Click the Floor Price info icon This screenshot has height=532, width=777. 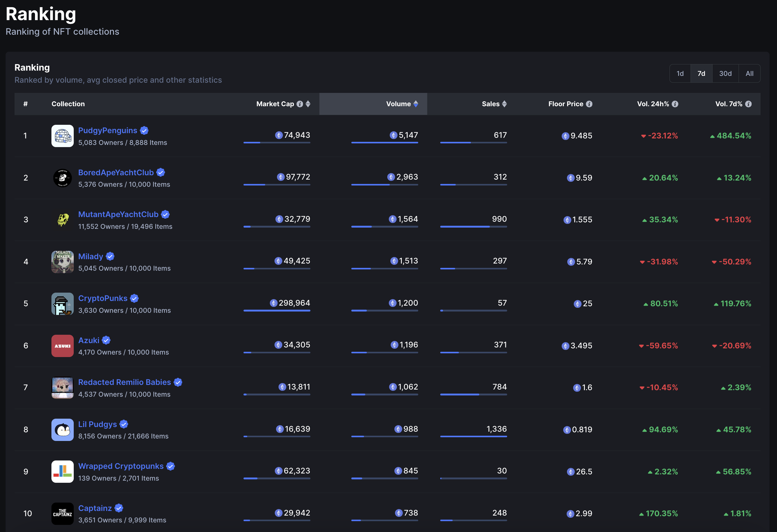click(589, 104)
